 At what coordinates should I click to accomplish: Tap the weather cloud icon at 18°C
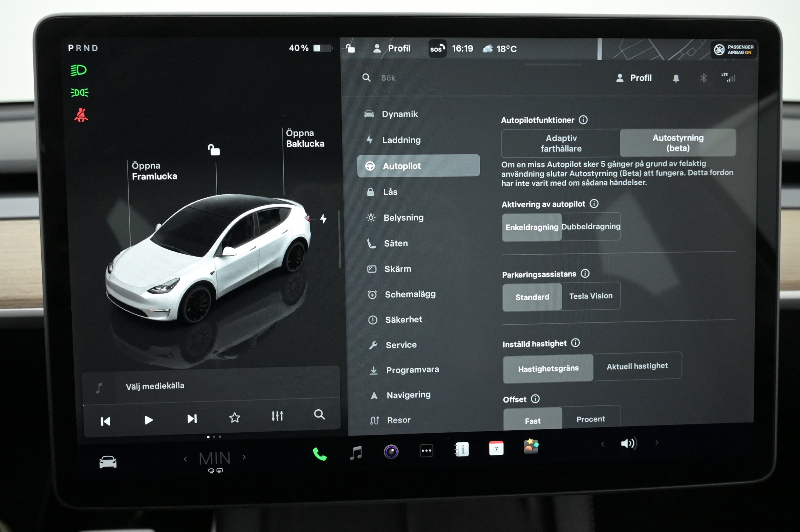488,49
